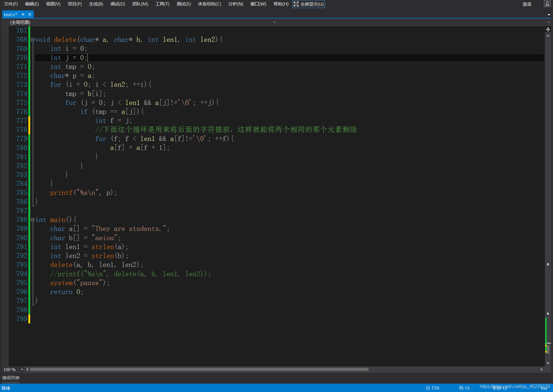Click the 'int len2 = strlen(b);' line
The height and width of the screenshot is (392, 553).
click(89, 256)
